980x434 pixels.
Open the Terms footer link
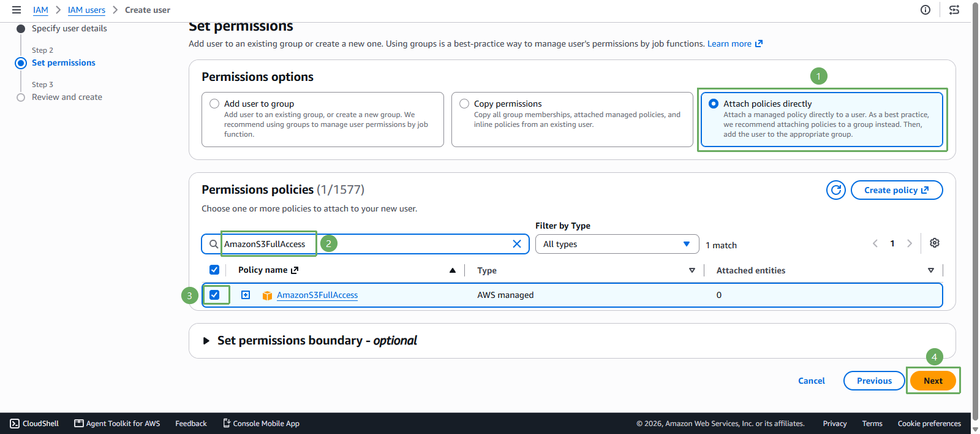tap(872, 424)
